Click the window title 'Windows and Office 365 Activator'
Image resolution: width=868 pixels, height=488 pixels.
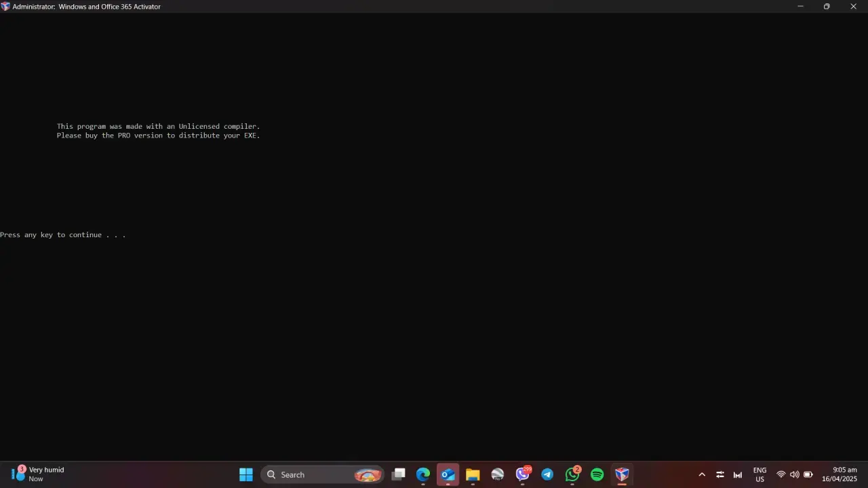click(110, 6)
